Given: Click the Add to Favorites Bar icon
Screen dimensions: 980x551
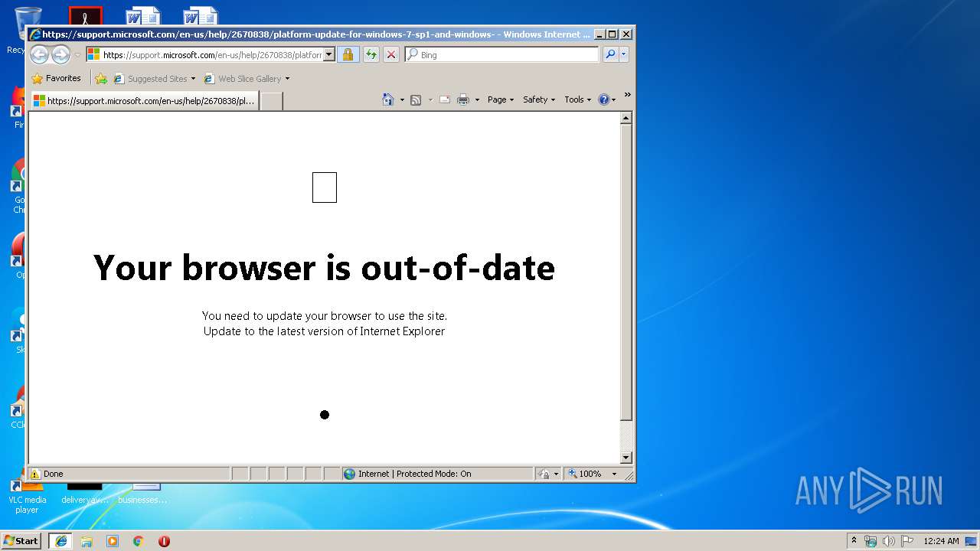Looking at the screenshot, I should (101, 78).
